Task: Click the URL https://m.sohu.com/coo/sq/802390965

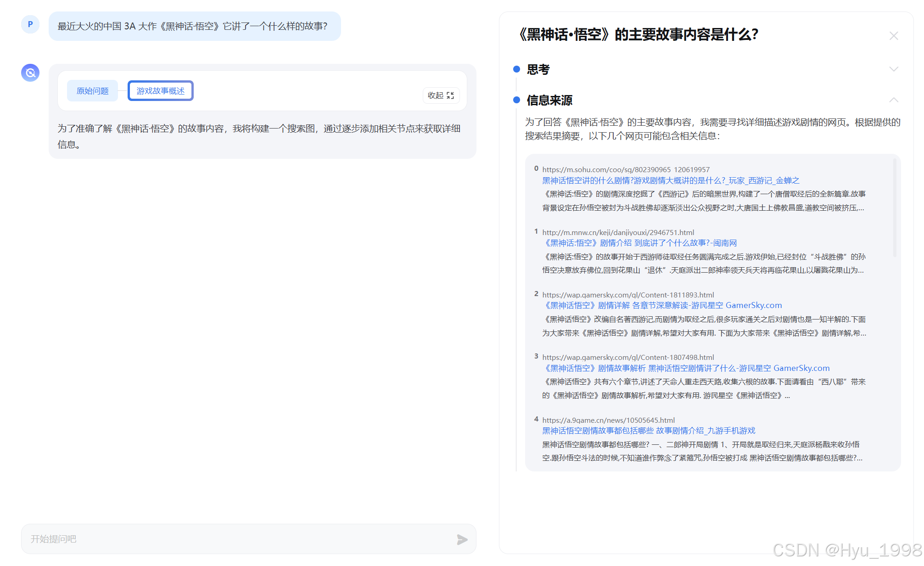Action: (606, 169)
